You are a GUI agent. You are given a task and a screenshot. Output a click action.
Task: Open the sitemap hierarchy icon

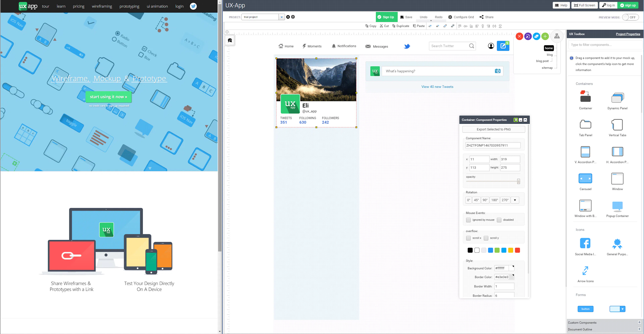tap(557, 37)
